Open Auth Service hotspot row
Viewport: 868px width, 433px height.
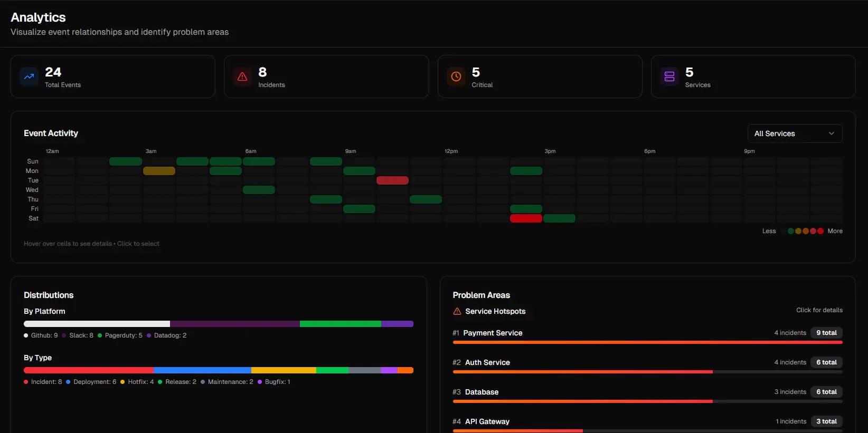click(x=647, y=365)
